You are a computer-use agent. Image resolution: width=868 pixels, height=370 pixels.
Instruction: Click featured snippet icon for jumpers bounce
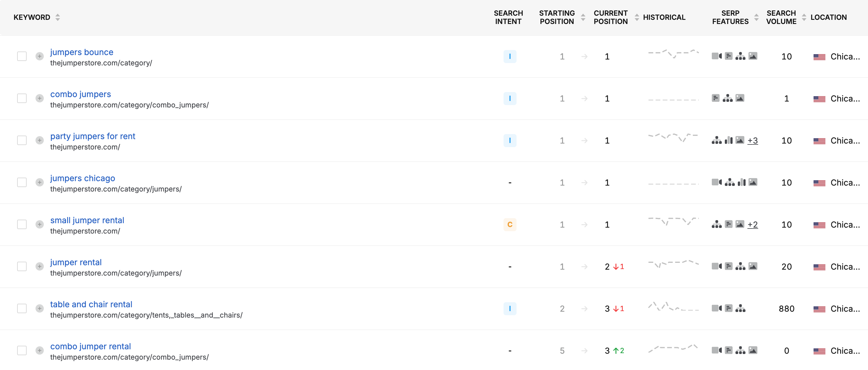[728, 56]
